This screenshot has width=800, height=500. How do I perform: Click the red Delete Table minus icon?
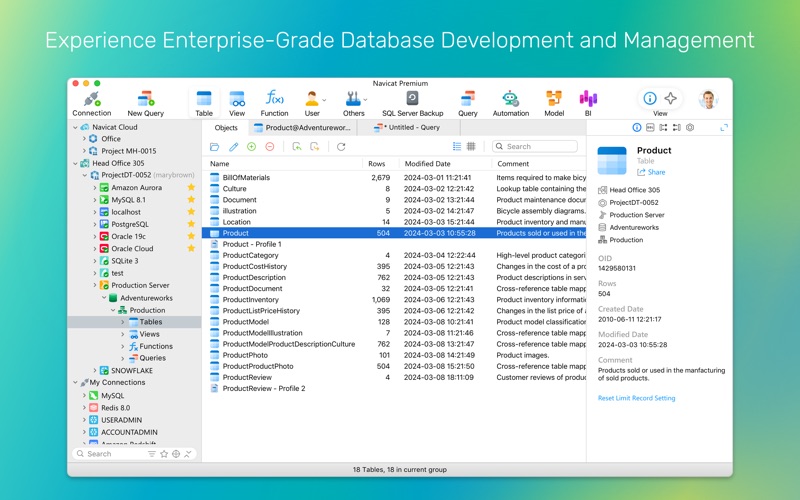[270, 147]
